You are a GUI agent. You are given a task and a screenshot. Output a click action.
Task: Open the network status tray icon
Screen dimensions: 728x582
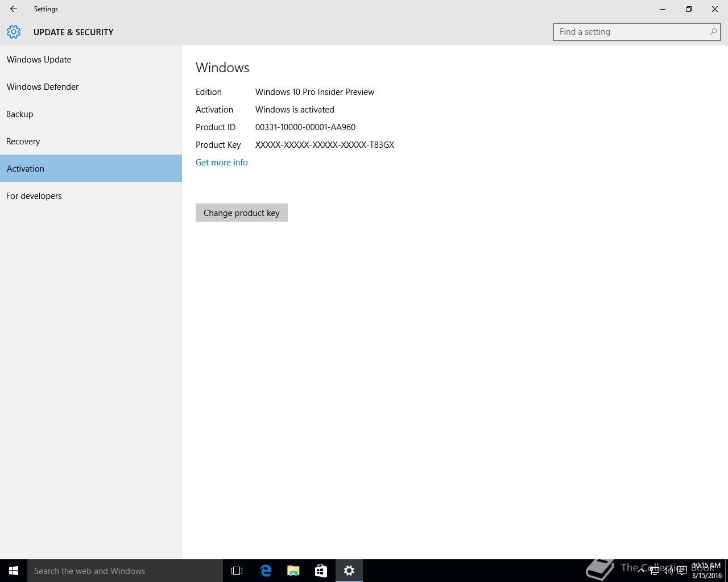pyautogui.click(x=655, y=571)
